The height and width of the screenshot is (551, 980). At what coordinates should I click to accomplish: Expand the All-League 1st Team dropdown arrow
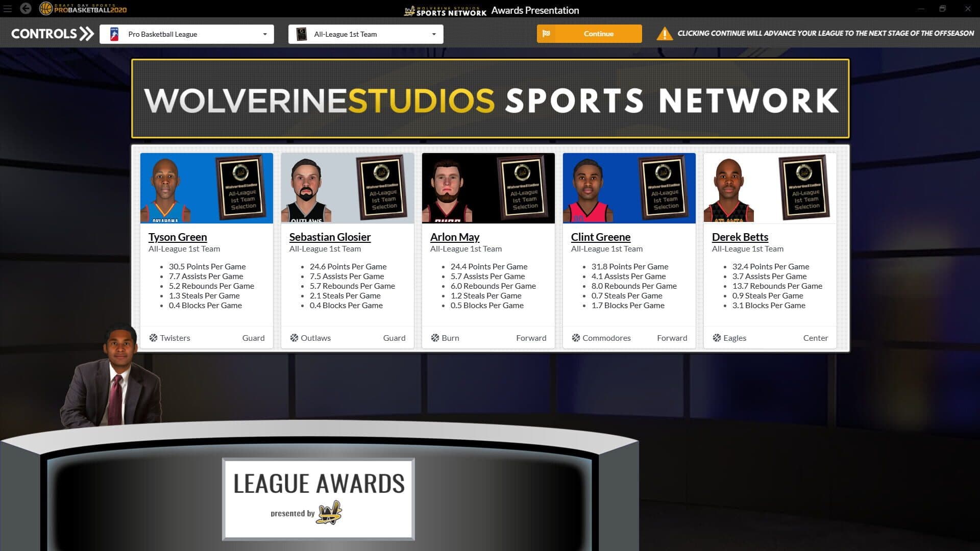coord(433,34)
